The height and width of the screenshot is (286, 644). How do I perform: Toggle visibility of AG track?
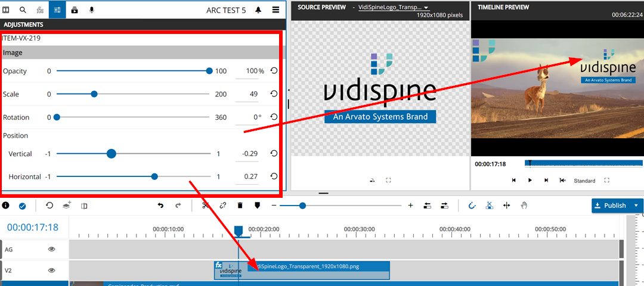click(x=52, y=250)
